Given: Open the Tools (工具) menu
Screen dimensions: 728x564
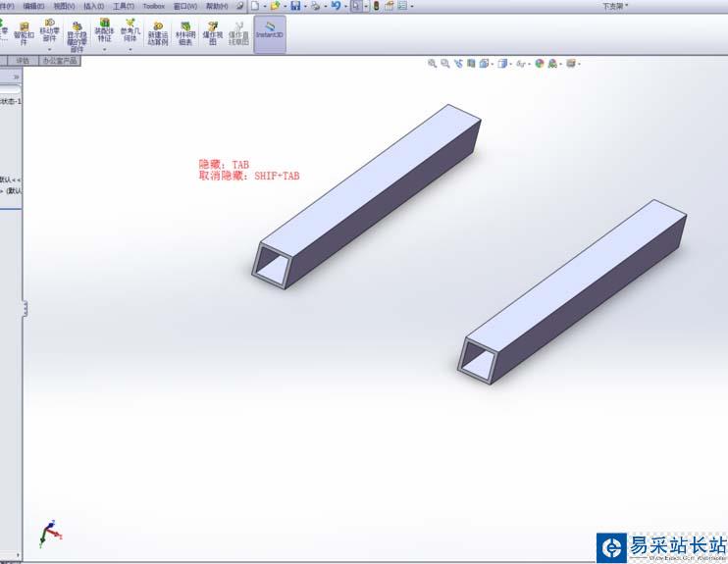Looking at the screenshot, I should 124,7.
